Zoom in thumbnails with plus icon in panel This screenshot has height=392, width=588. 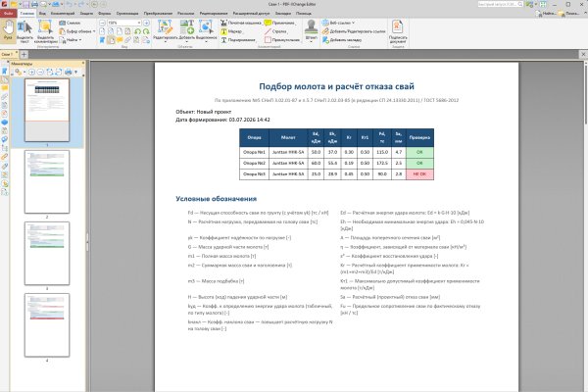(x=32, y=72)
